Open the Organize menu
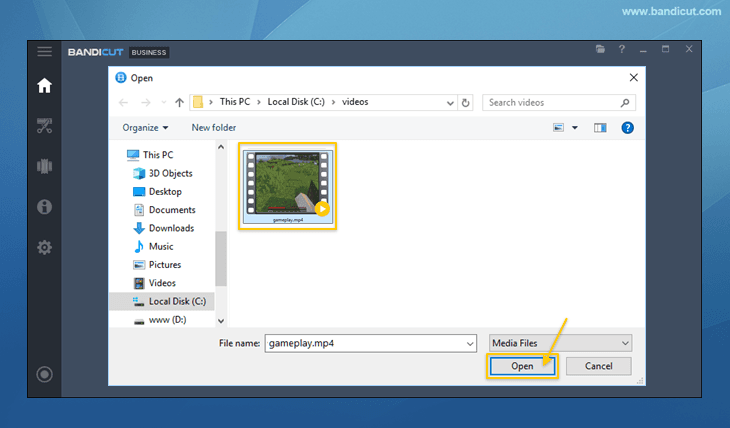This screenshot has height=428, width=730. 145,128
